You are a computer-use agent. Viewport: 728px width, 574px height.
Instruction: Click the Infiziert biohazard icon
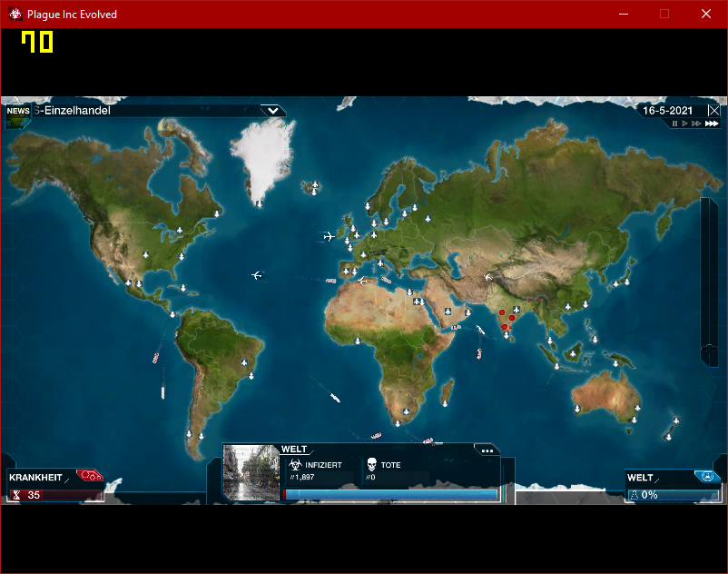tap(295, 464)
